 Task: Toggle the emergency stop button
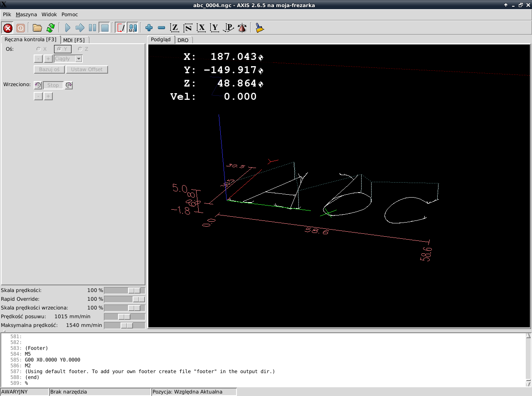pos(8,28)
